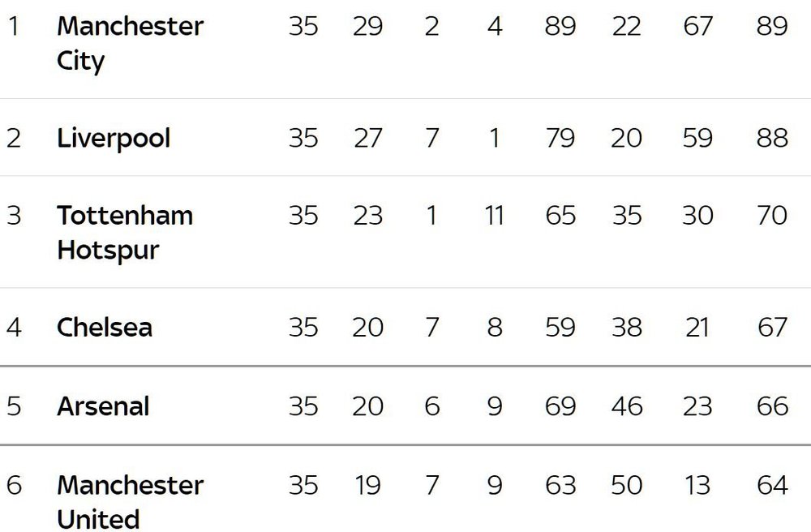Click Manchester United's wins value 19
This screenshot has width=811, height=532.
367,485
